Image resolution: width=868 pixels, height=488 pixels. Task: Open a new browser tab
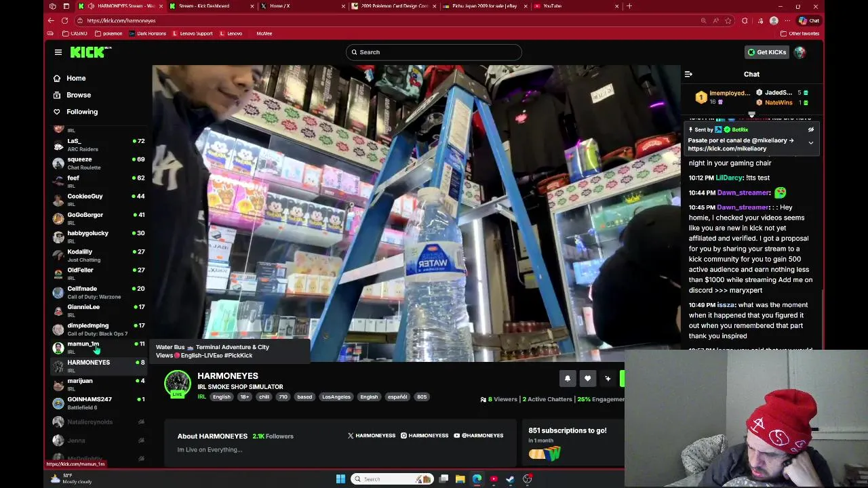pos(629,6)
